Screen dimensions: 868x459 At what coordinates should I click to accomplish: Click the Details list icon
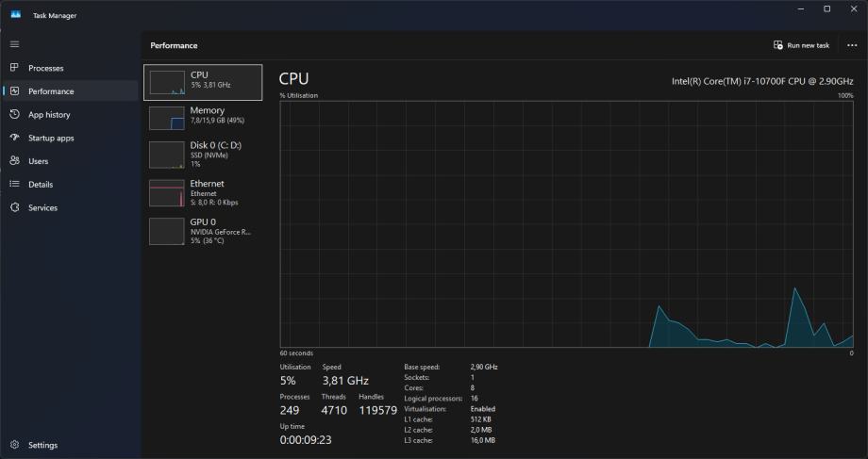14,184
